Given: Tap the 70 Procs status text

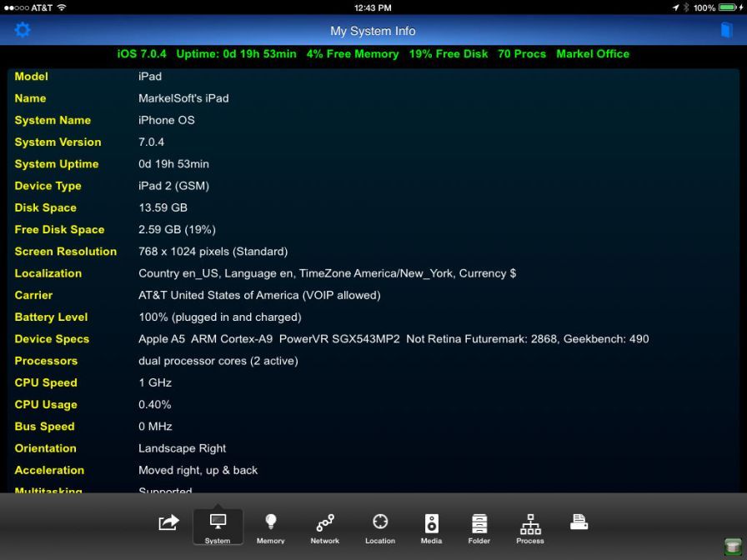Looking at the screenshot, I should click(x=522, y=54).
